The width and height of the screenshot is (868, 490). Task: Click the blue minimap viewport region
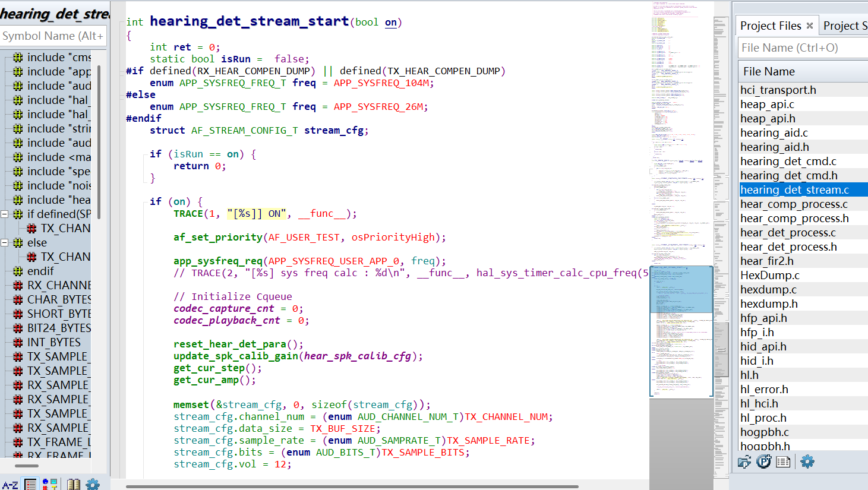(x=681, y=289)
